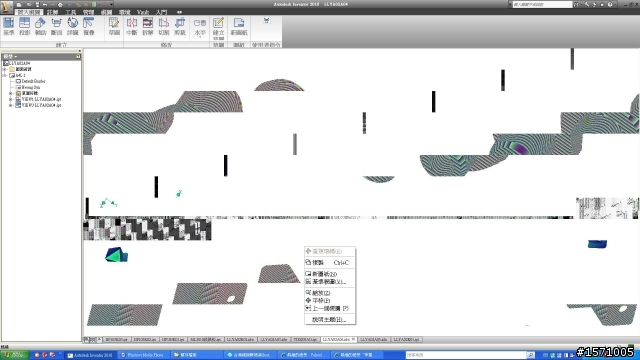Viewport: 640px width, 360px height.
Task: Switch to the Vault ribbon tab
Action: (143, 12)
